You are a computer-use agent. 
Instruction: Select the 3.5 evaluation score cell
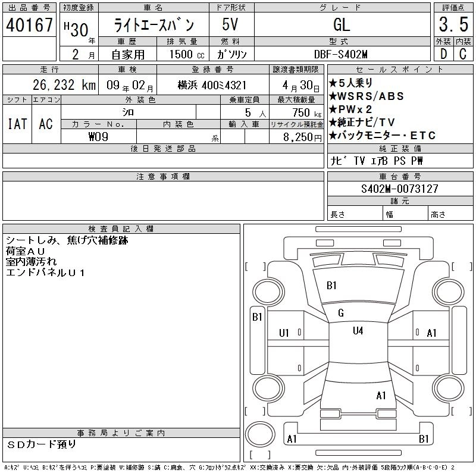(452, 25)
